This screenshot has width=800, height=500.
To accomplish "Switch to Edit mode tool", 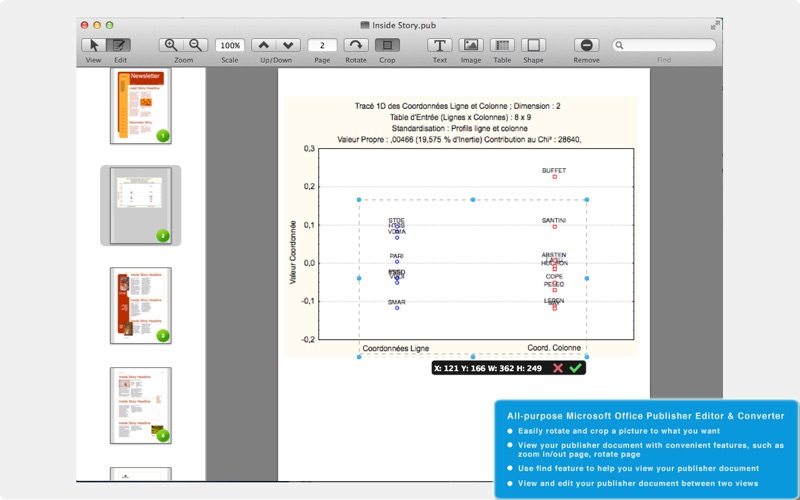I will pos(119,45).
